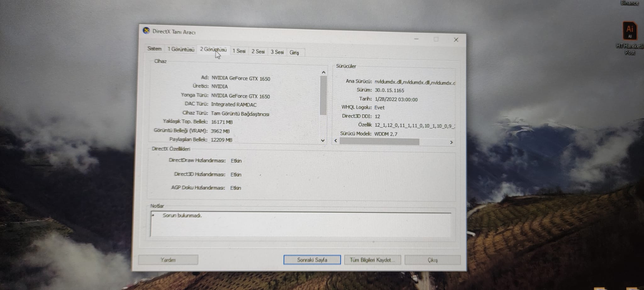Click the Yardım button
644x290 pixels.
[x=168, y=260]
